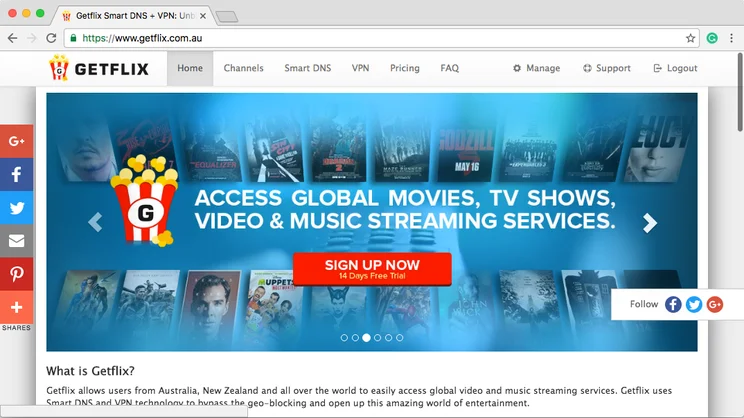This screenshot has width=744, height=418.
Task: Select the third carousel slide indicator
Action: [x=366, y=338]
